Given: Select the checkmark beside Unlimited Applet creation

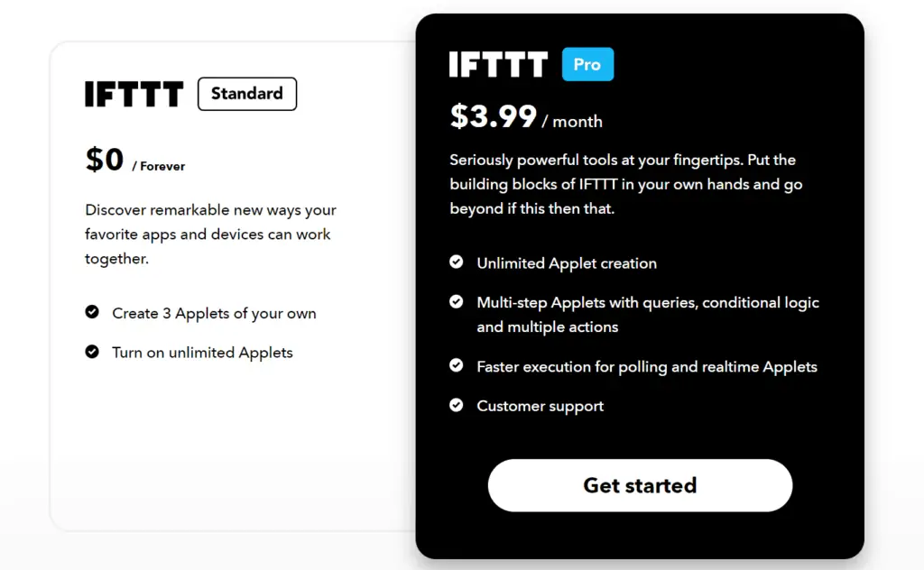Looking at the screenshot, I should pos(457,262).
